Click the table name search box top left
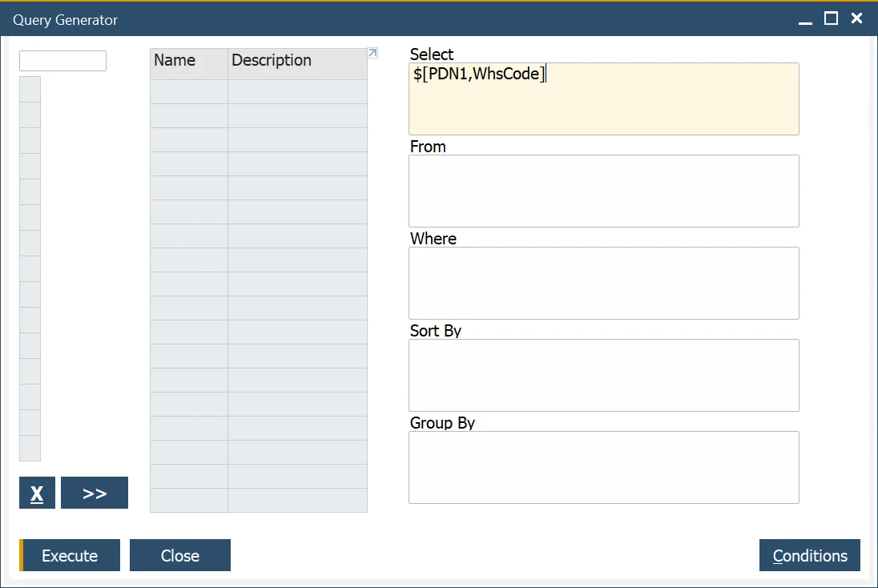878x588 pixels. pyautogui.click(x=62, y=60)
